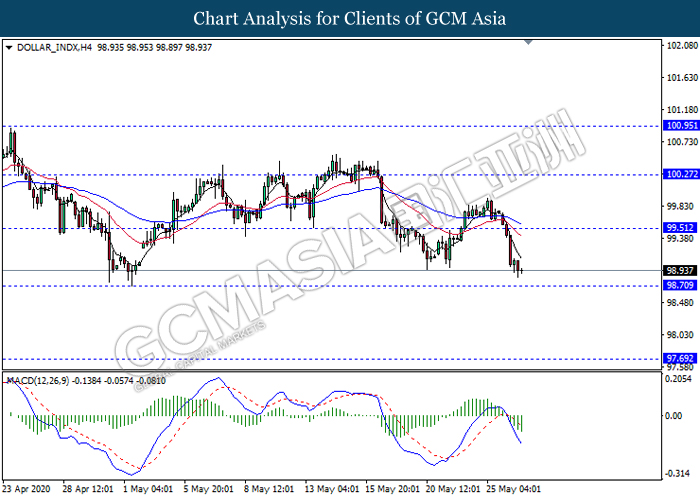This screenshot has height=500, width=700.
Task: Click the chart shift triangle marker at top
Action: (x=528, y=42)
